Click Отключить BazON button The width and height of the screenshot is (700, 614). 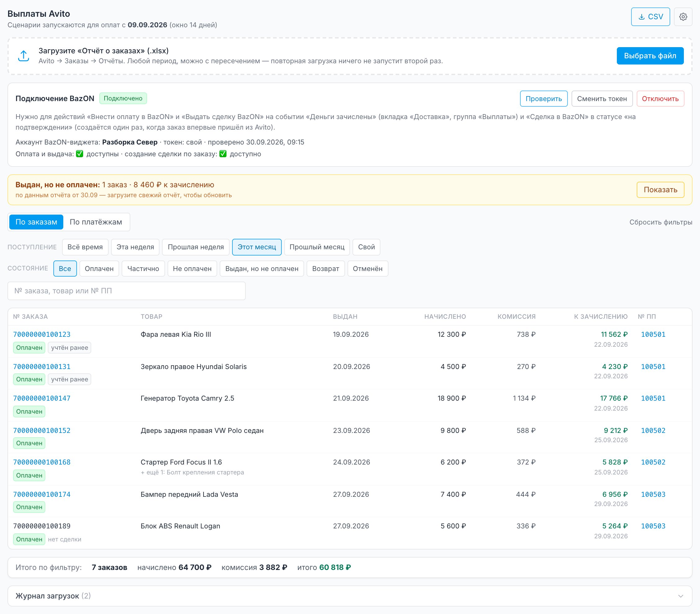[660, 99]
